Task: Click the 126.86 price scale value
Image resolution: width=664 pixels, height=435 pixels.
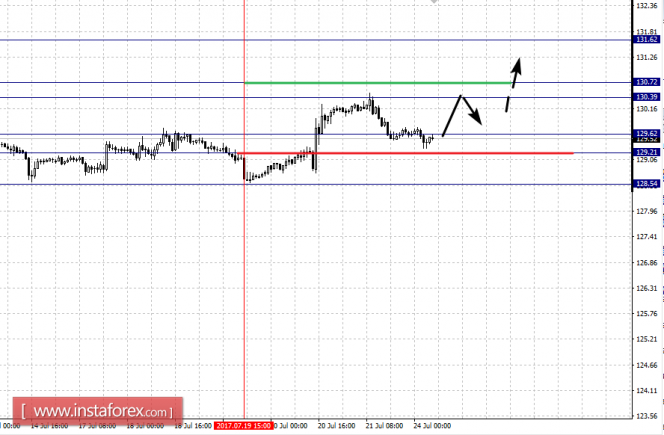Action: click(647, 263)
